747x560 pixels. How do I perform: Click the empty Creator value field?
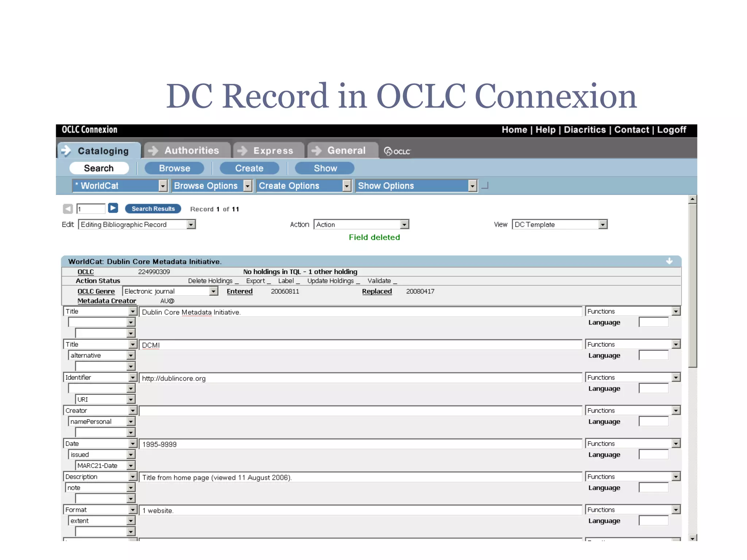(x=360, y=411)
